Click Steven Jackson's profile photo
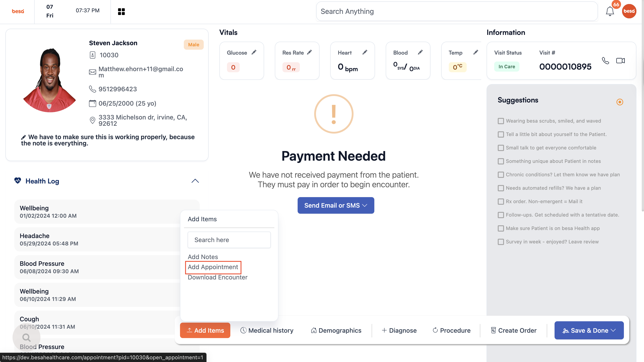This screenshot has width=644, height=362. 49,80
